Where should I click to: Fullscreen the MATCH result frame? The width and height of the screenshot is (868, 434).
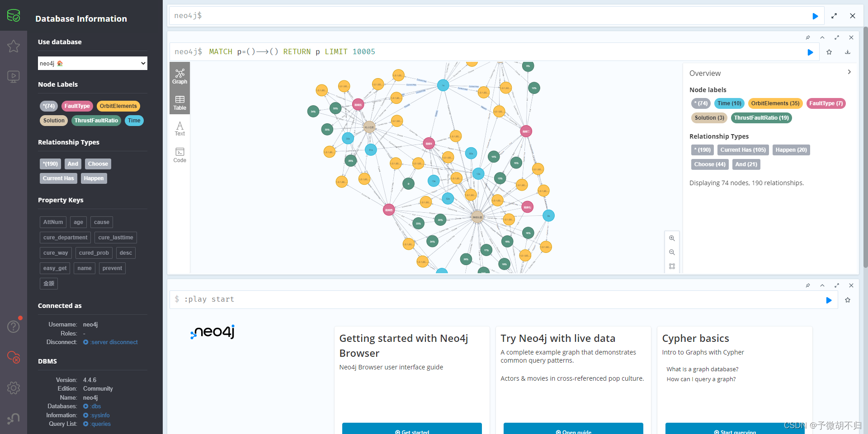[837, 37]
